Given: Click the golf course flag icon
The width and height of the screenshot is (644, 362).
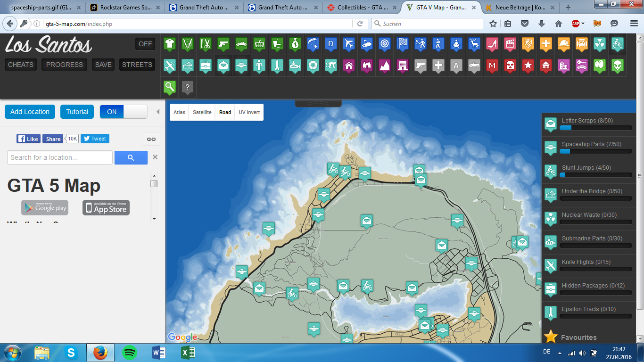Looking at the screenshot, I should point(366,44).
